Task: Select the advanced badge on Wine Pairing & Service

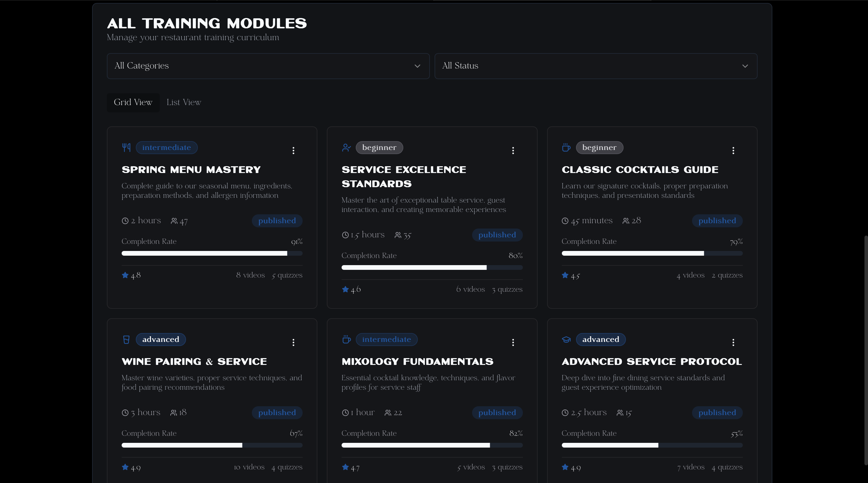Action: (161, 340)
